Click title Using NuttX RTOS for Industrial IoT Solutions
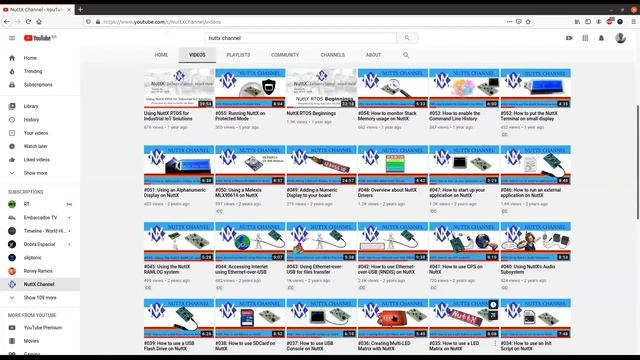This screenshot has width=640, height=360. [x=168, y=116]
